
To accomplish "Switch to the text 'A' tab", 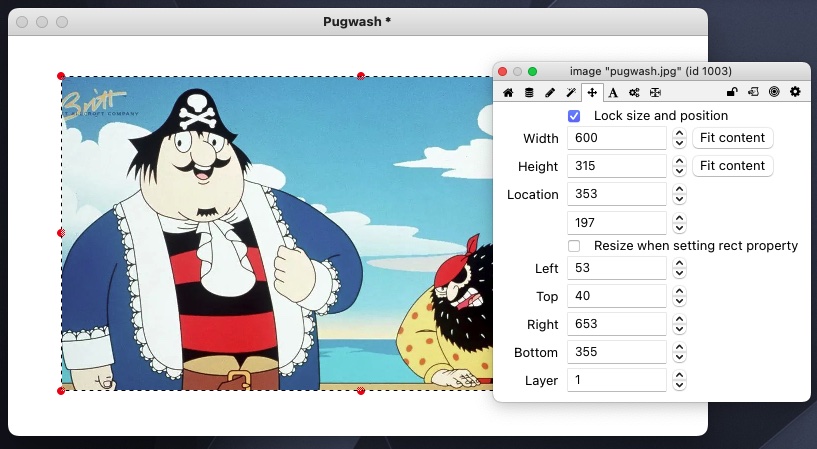I will 613,93.
